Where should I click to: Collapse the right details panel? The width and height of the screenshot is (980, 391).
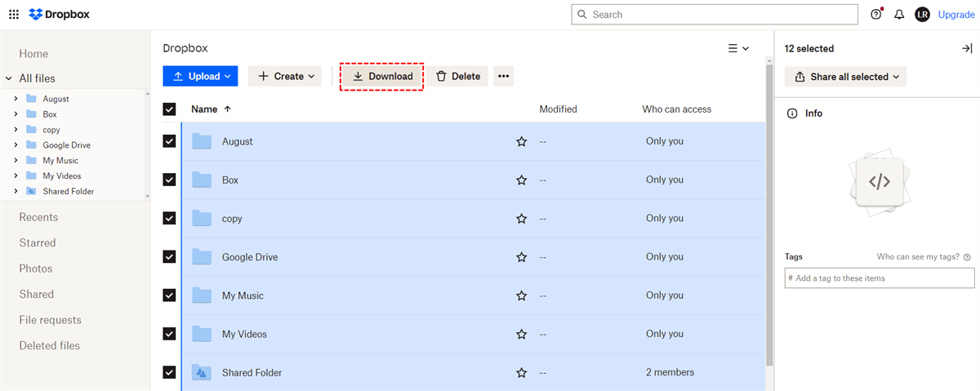pyautogui.click(x=967, y=49)
